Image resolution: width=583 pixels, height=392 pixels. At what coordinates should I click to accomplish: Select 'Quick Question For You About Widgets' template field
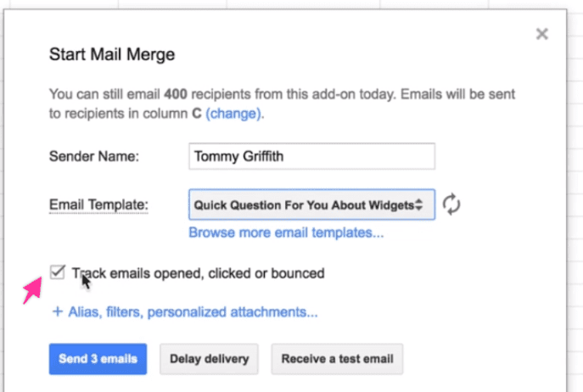304,205
